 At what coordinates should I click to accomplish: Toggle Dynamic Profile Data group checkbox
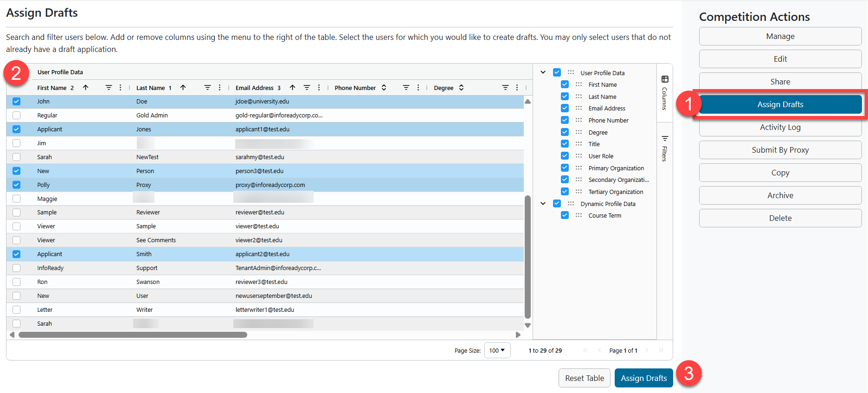point(557,204)
